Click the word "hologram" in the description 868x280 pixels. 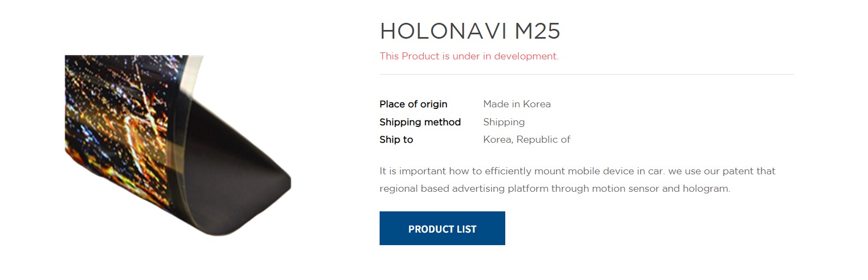point(706,188)
